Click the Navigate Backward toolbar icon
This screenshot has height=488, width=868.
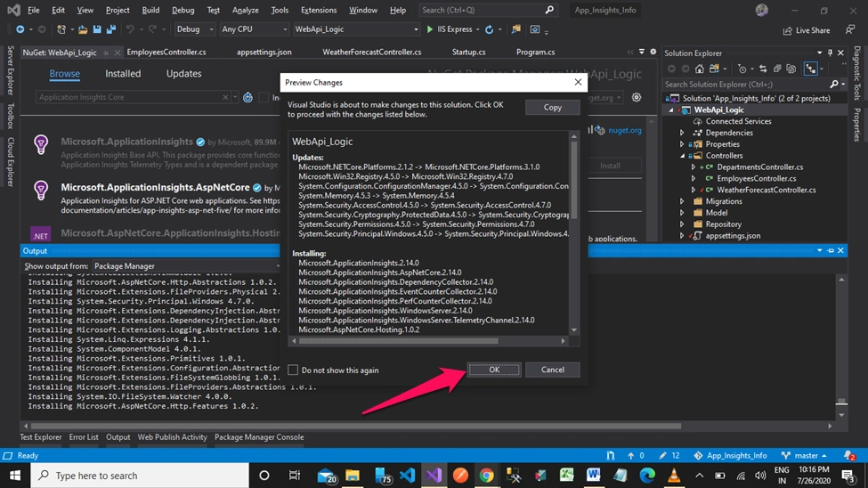[20, 29]
